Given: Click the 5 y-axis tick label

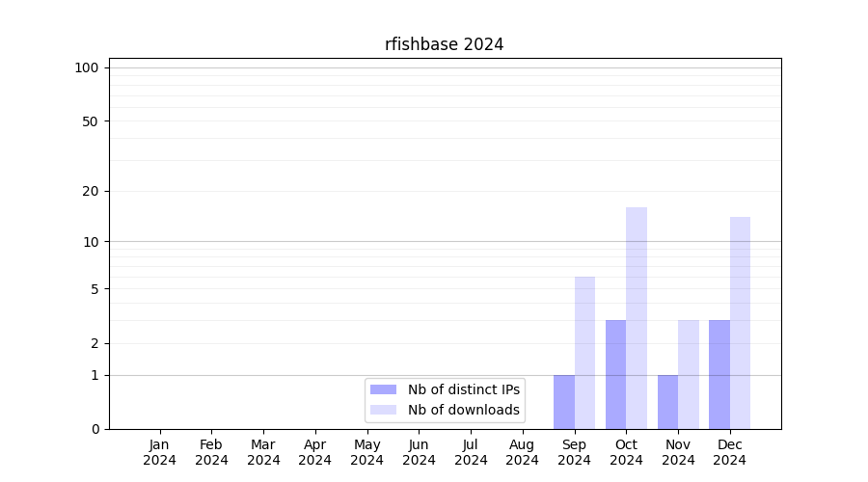Looking at the screenshot, I should pyautogui.click(x=95, y=289).
